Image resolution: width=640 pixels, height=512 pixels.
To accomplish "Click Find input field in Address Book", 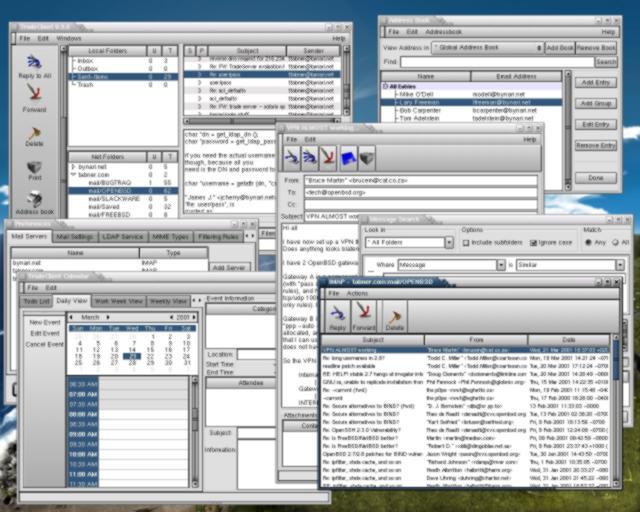I will [497, 62].
